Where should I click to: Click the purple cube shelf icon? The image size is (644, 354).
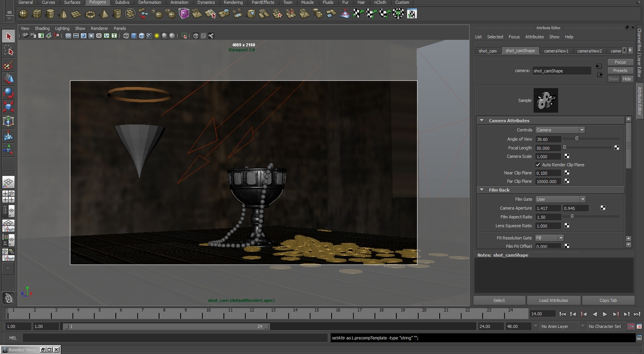click(184, 14)
